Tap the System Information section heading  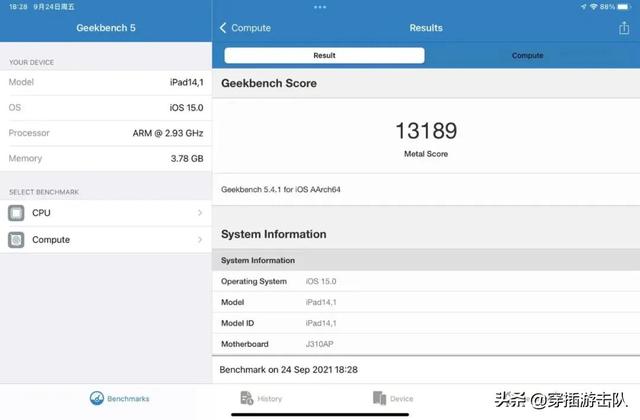point(274,234)
